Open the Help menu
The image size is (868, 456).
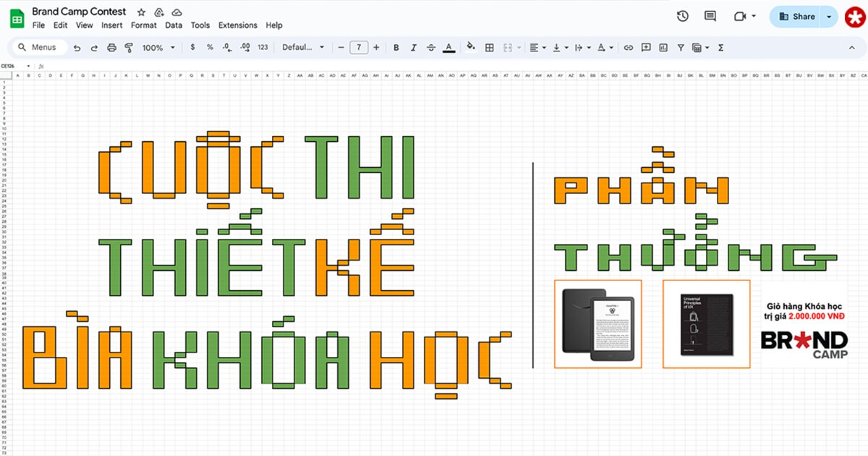click(274, 25)
